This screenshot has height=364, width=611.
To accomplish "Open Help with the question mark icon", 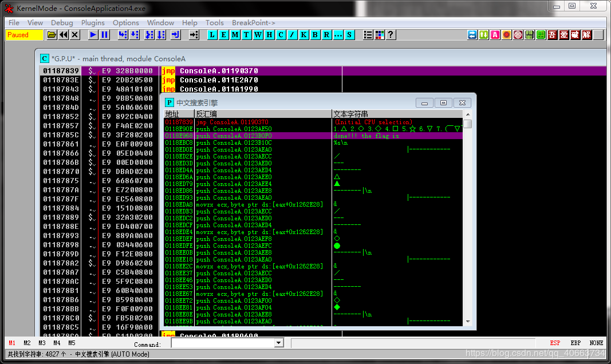I will pyautogui.click(x=391, y=35).
